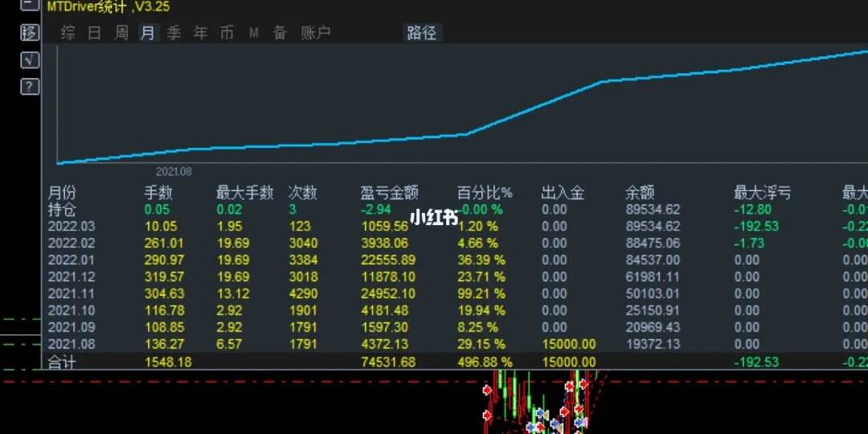
Task: Select the 合计 total row label
Action: coord(62,362)
